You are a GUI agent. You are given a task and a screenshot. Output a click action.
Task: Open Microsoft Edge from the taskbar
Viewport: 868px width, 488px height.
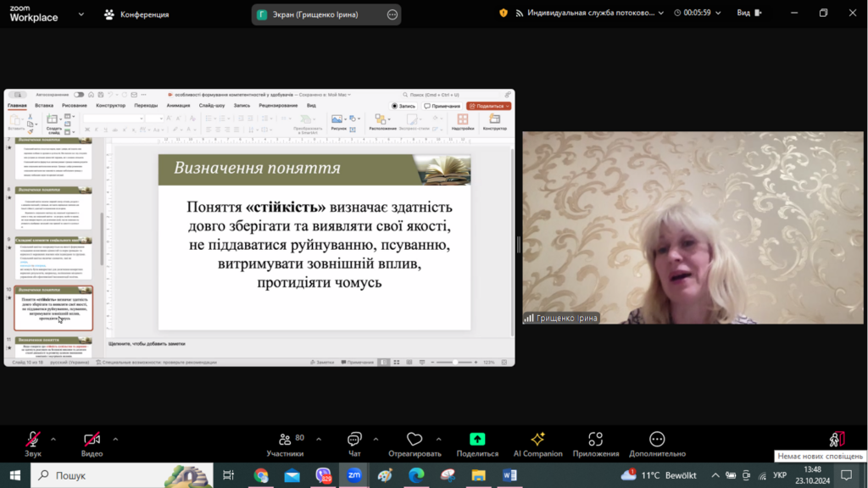pos(416,475)
